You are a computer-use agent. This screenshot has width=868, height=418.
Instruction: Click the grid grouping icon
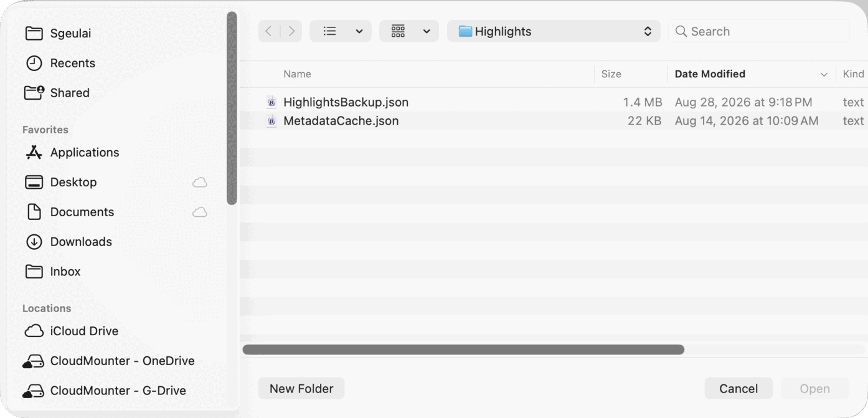[398, 31]
